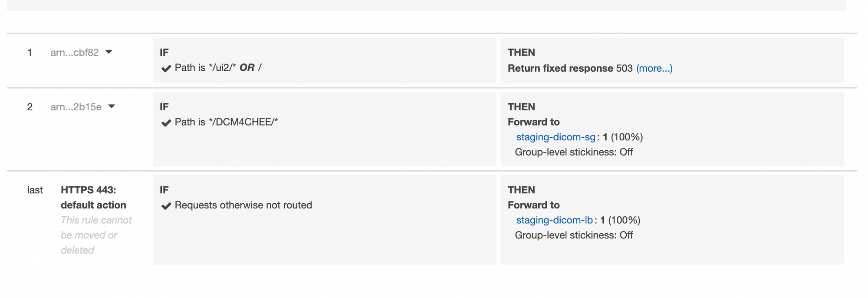Click Group-level stickiness: Off under staging-dicom-lb
The width and height of the screenshot is (868, 298).
pos(574,235)
